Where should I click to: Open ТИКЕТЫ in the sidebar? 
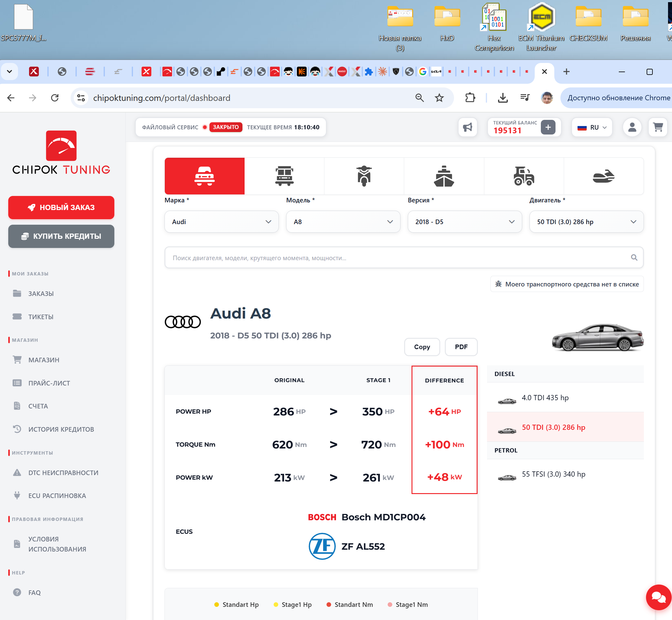[x=40, y=317]
